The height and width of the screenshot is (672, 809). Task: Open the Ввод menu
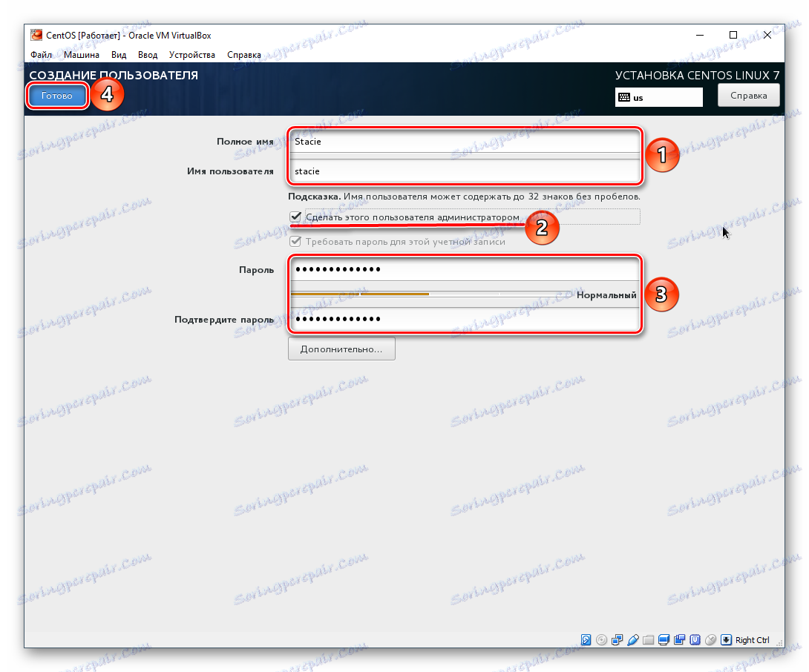pyautogui.click(x=147, y=54)
